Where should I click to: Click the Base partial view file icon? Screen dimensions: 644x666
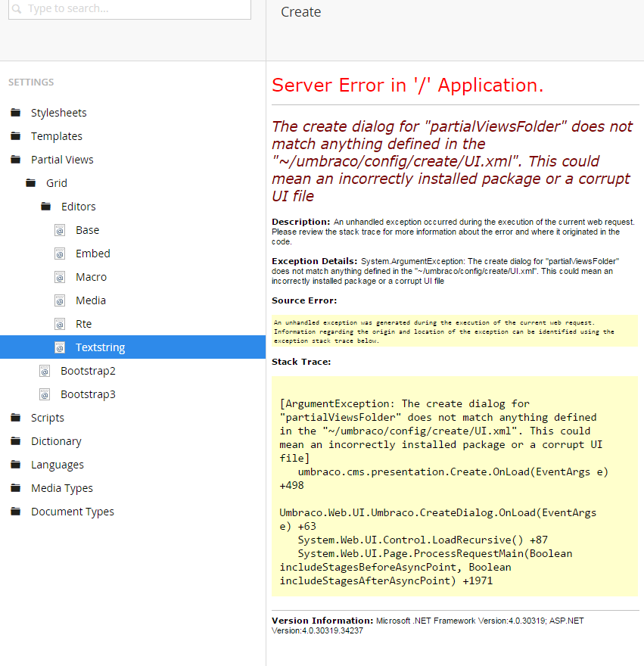click(60, 230)
